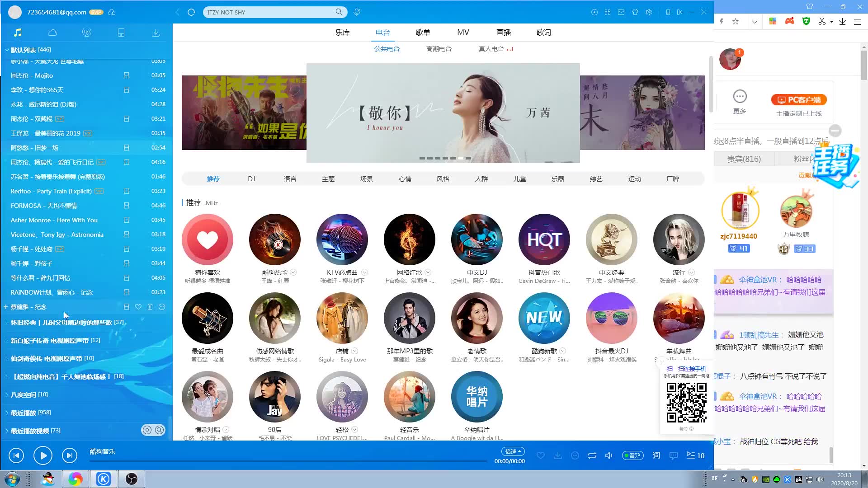The image size is (868, 488).
Task: Open more options on 蔡健雅 - 纪念 row
Action: tap(162, 307)
